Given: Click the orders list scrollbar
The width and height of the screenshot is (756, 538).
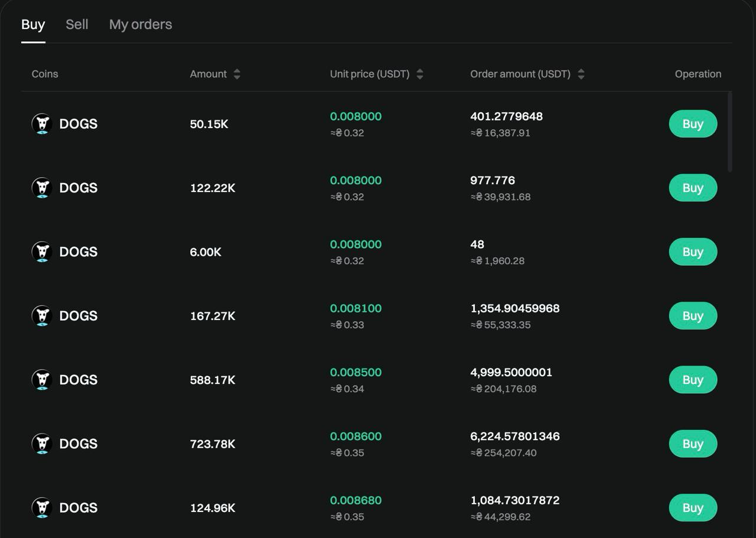Looking at the screenshot, I should tap(731, 132).
